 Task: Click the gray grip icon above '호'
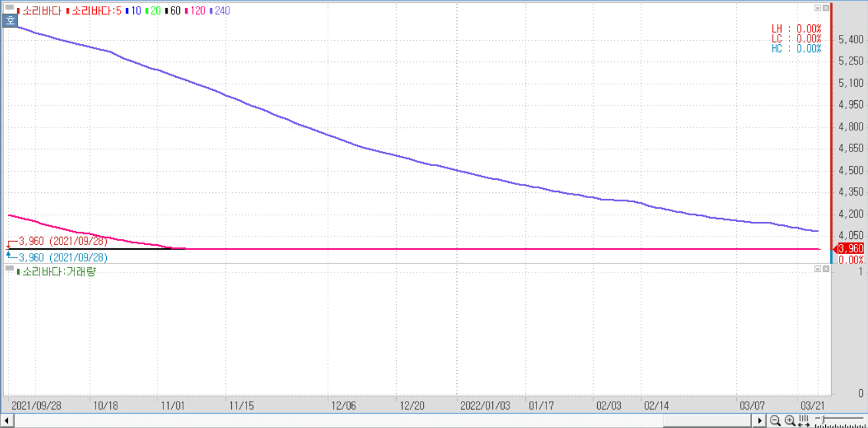pyautogui.click(x=9, y=9)
